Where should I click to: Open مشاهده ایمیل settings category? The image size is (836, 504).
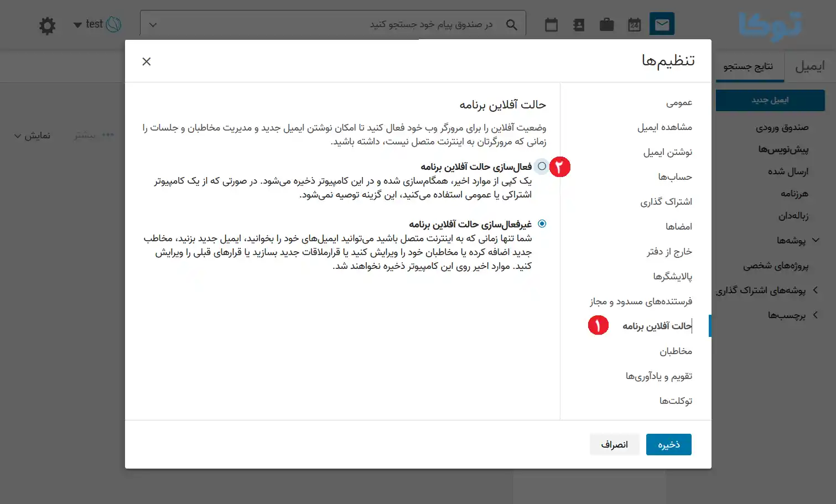pyautogui.click(x=664, y=127)
